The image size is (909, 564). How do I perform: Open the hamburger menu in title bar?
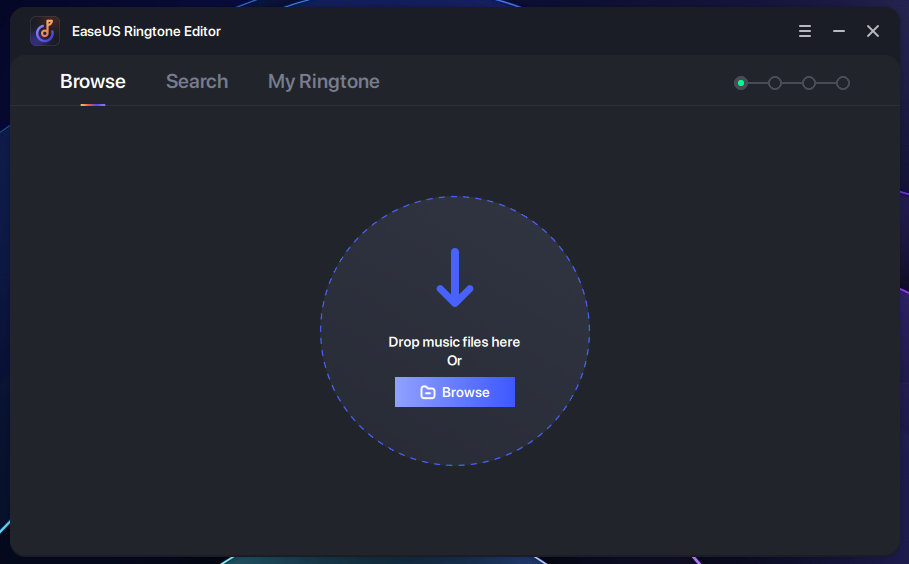pyautogui.click(x=805, y=31)
